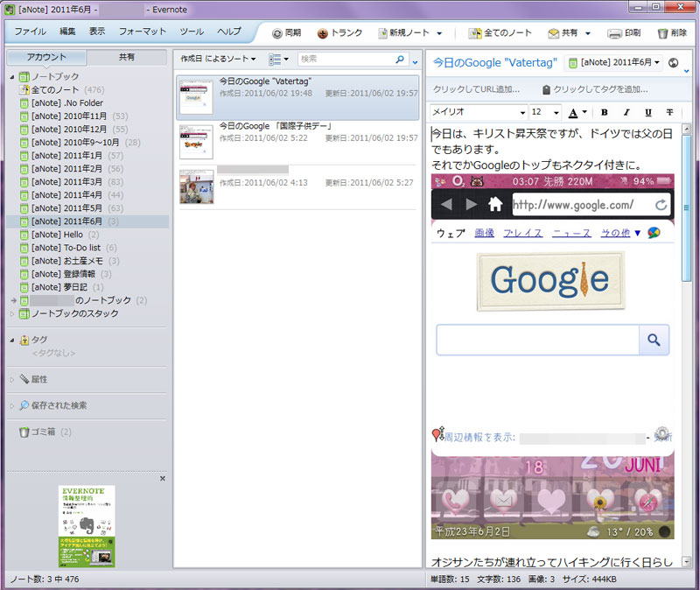Open the ヘルプ menu
The image size is (700, 590).
point(229,32)
